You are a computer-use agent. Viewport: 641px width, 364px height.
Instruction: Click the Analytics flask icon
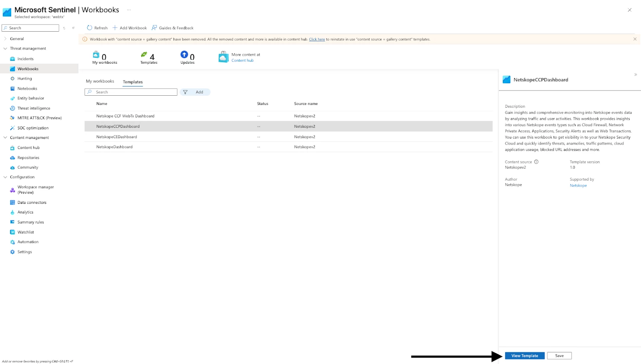[x=12, y=212]
